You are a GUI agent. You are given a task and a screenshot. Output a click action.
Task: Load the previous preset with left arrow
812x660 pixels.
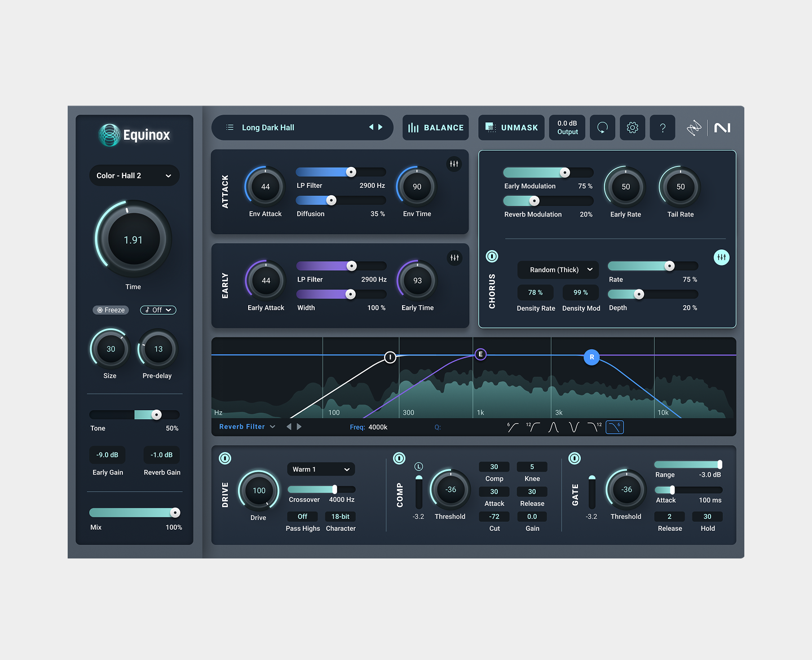371,127
